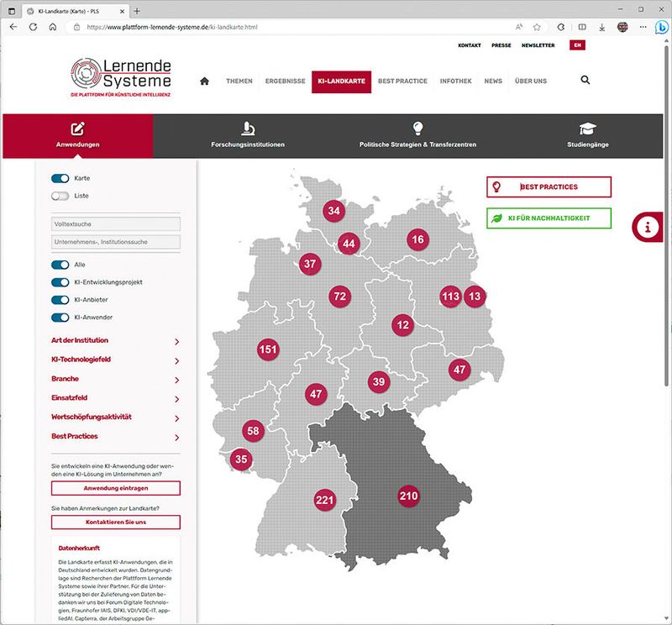Go back in the browser

(x=13, y=27)
